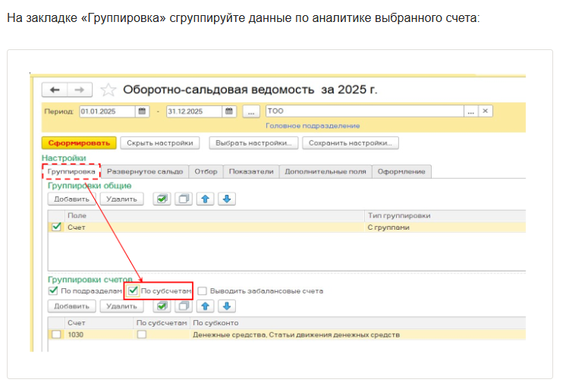Click Добавить in Группировки счетов
This screenshot has height=392, width=563.
[x=71, y=306]
